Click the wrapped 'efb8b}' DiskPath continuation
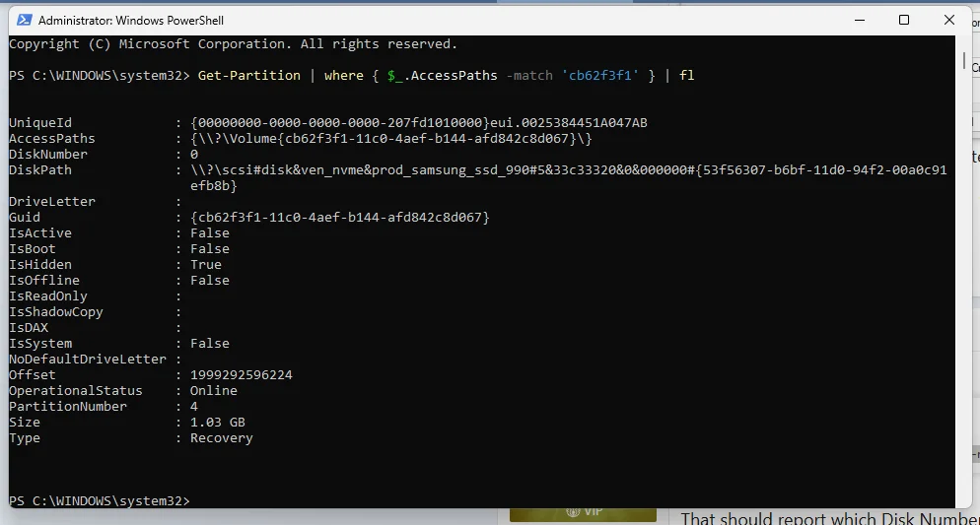Screen dimensions: 980x525 214,186
